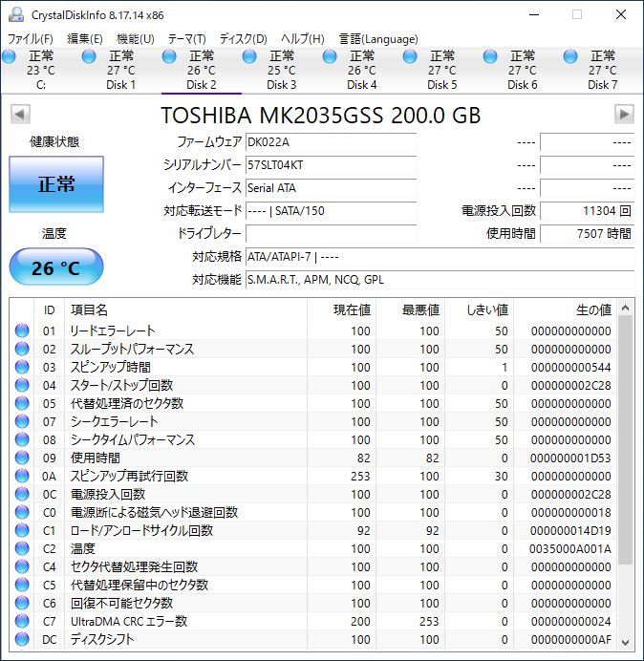644x661 pixels.
Task: Click status orb of row 0C 電源投入回数
Action: tap(22, 494)
